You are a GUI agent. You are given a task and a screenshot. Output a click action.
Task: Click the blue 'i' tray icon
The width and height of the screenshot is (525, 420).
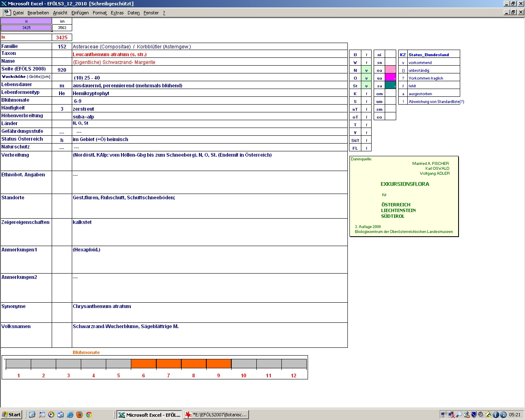(x=495, y=415)
